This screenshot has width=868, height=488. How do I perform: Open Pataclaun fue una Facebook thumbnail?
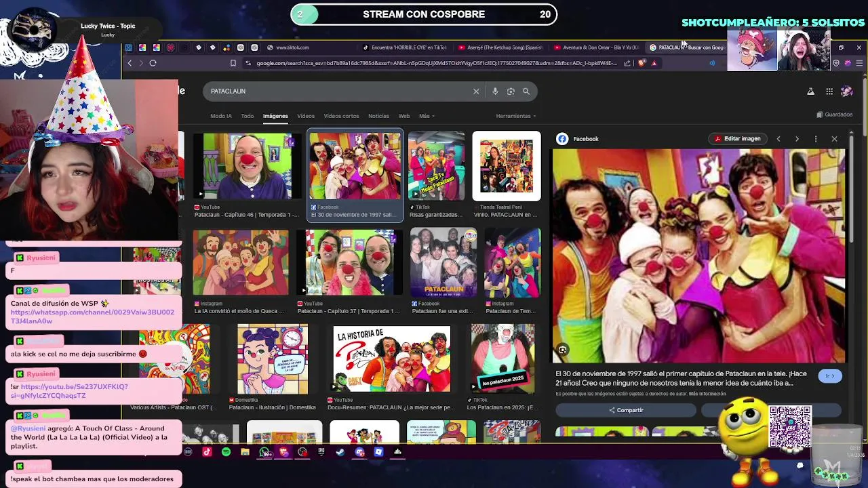(x=443, y=263)
